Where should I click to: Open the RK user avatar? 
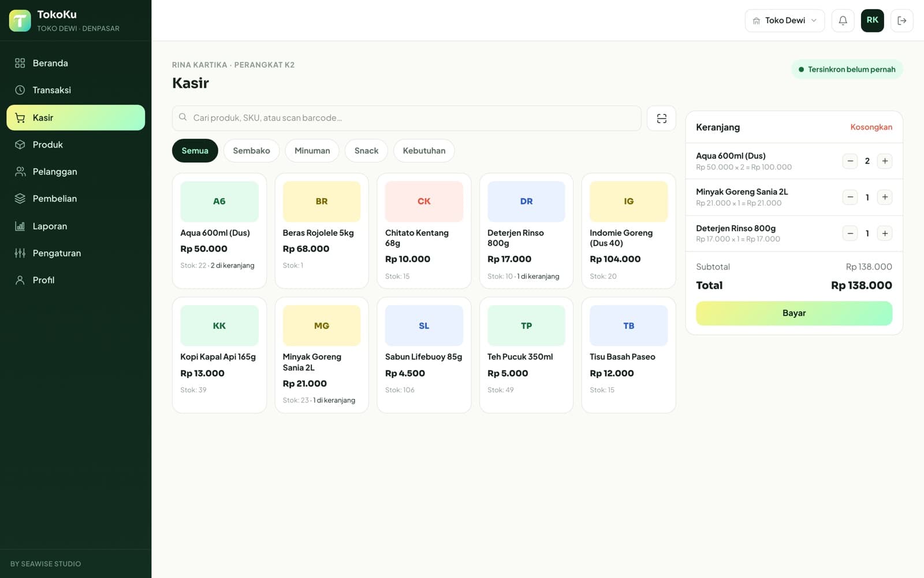click(872, 21)
